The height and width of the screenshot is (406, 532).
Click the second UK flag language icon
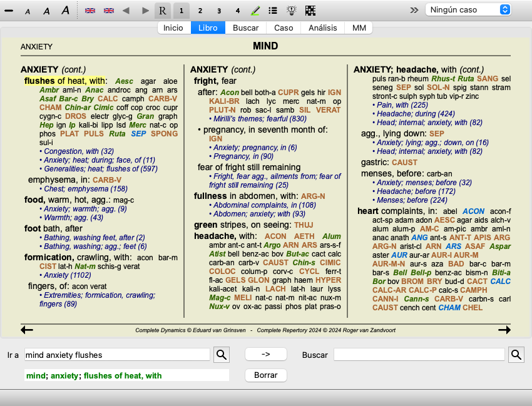tap(109, 11)
